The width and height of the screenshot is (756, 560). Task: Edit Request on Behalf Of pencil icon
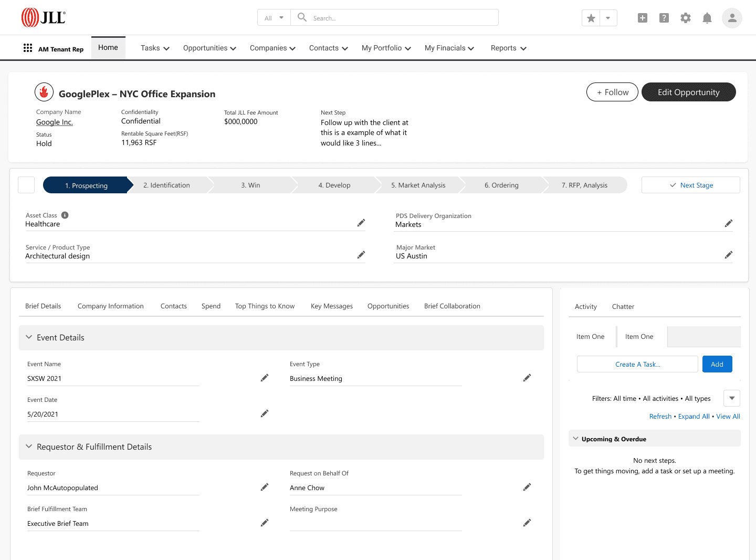coord(527,487)
